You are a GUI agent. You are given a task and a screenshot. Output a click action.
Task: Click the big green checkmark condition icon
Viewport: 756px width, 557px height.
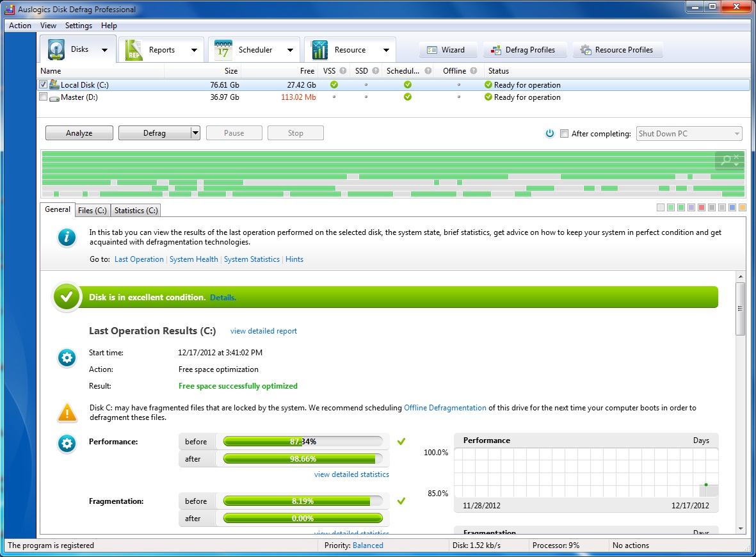(x=67, y=297)
